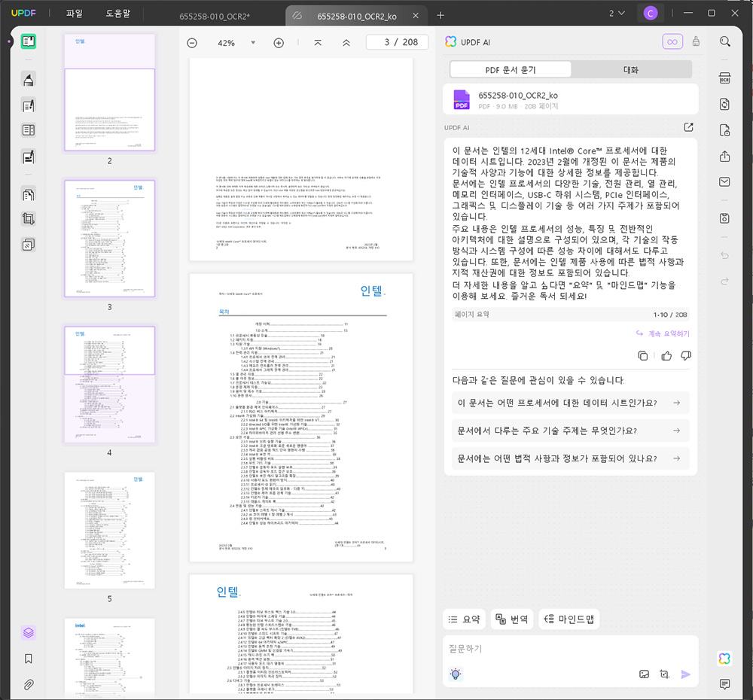
Task: Open comments panel icon at bottom right
Action: point(724,684)
